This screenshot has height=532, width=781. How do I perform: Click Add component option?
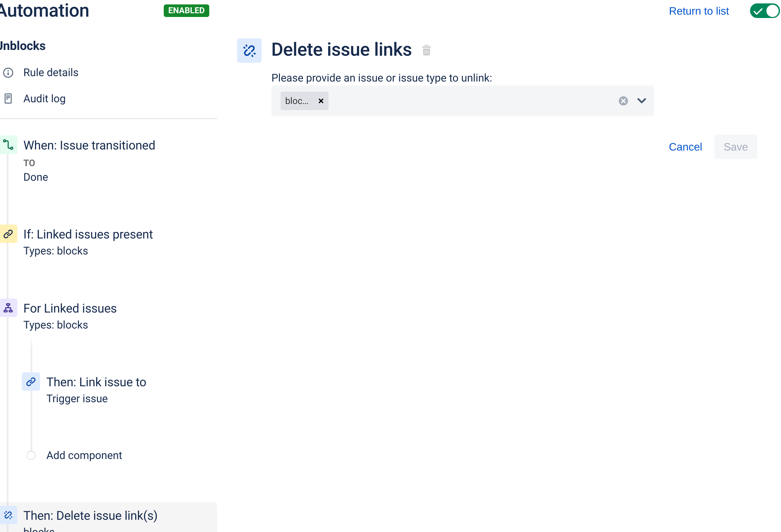(84, 455)
